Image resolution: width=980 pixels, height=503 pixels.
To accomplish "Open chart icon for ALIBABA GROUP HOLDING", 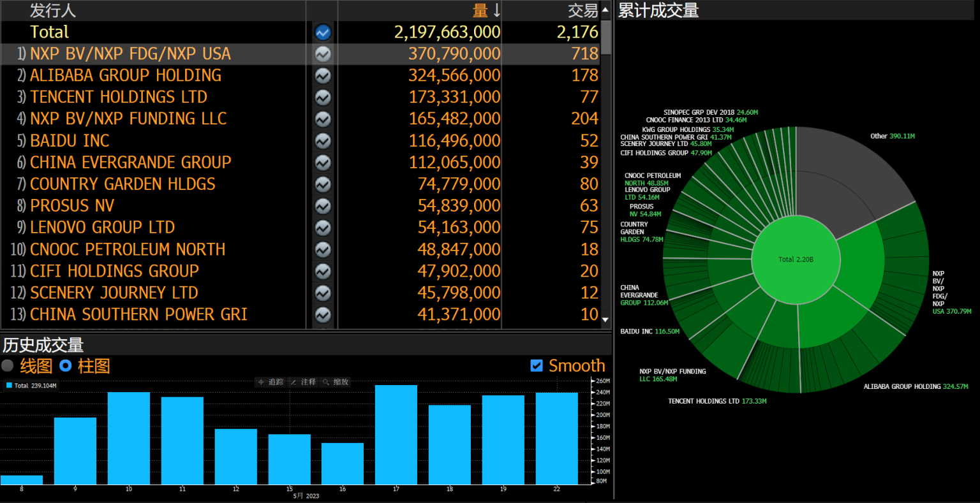I will pos(323,76).
